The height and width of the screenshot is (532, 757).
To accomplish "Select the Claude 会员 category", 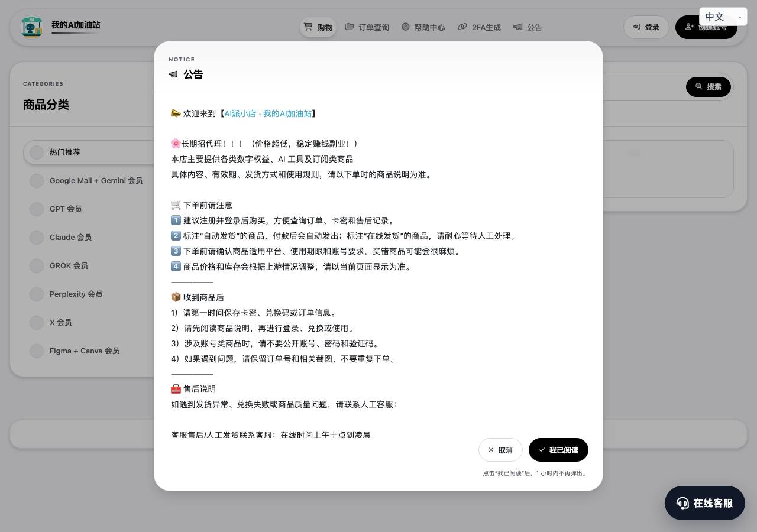I will click(89, 237).
